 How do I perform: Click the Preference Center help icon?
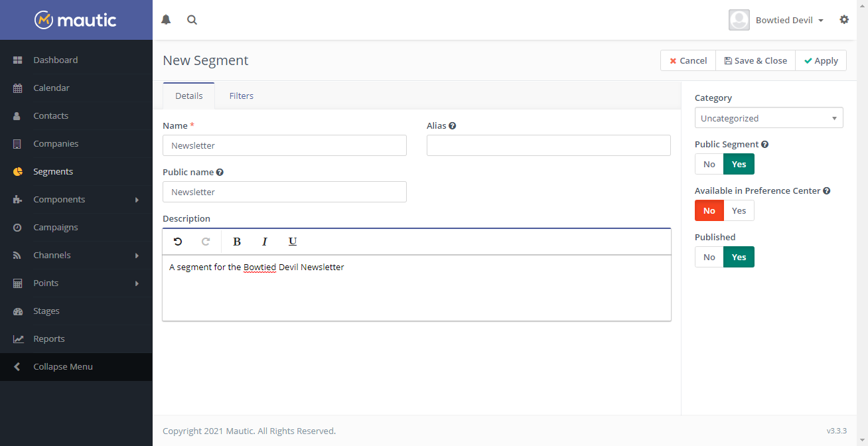(827, 190)
